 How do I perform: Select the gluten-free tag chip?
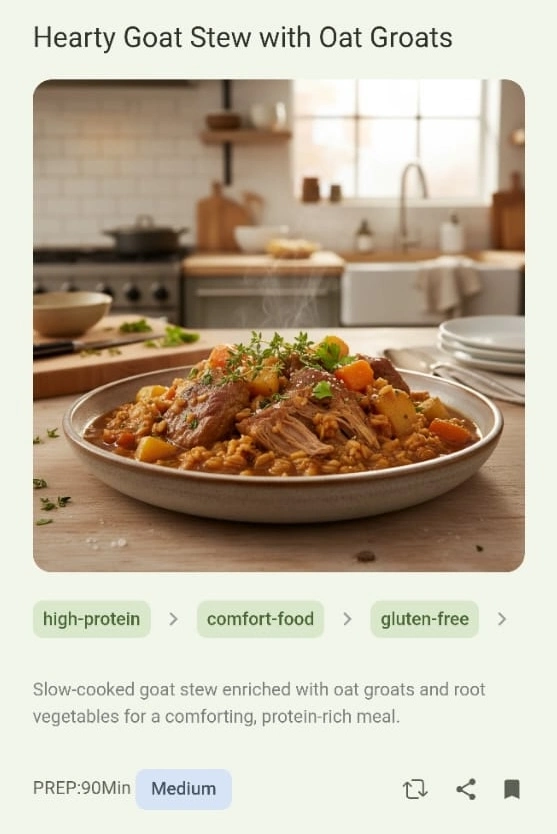pyautogui.click(x=425, y=619)
